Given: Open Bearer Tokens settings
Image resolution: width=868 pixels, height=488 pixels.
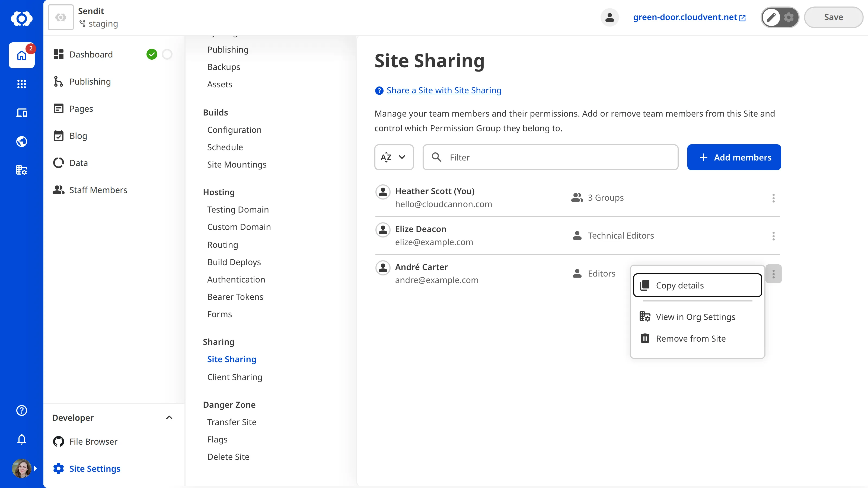Looking at the screenshot, I should click(235, 297).
